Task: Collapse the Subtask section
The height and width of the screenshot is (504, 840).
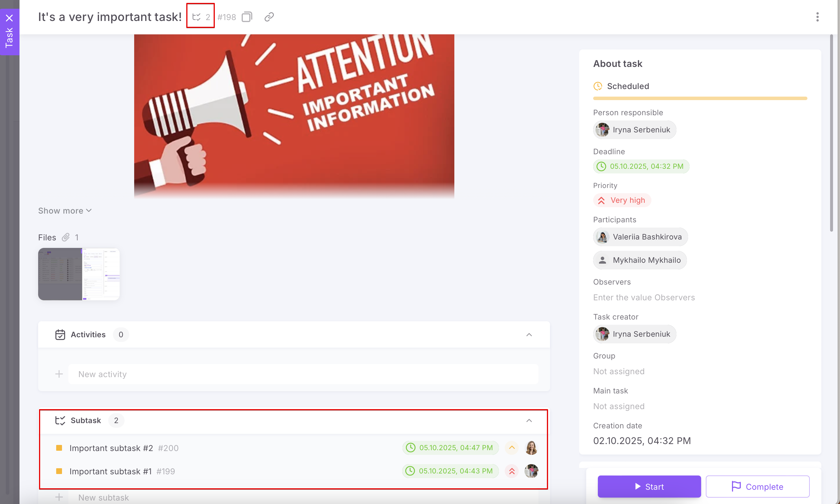Action: tap(529, 420)
